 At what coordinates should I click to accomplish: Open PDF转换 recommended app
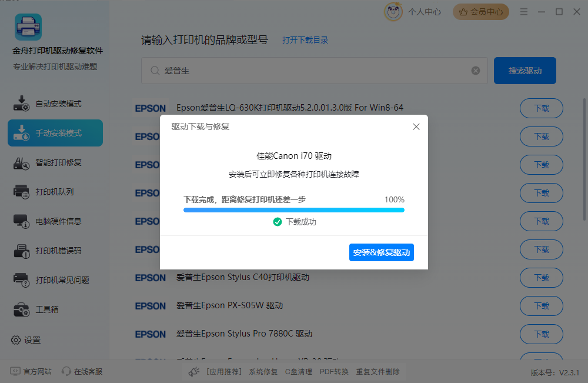tap(334, 371)
